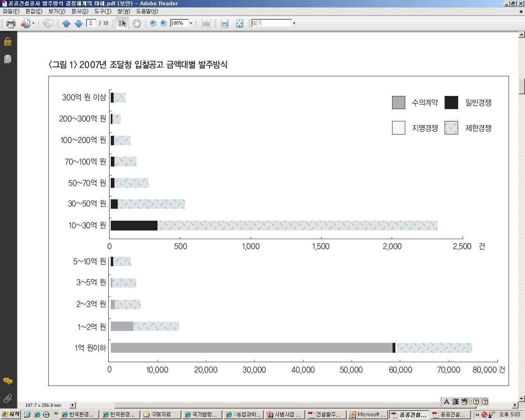Open the 도구(T) menu
This screenshot has width=525, height=420.
[103, 11]
